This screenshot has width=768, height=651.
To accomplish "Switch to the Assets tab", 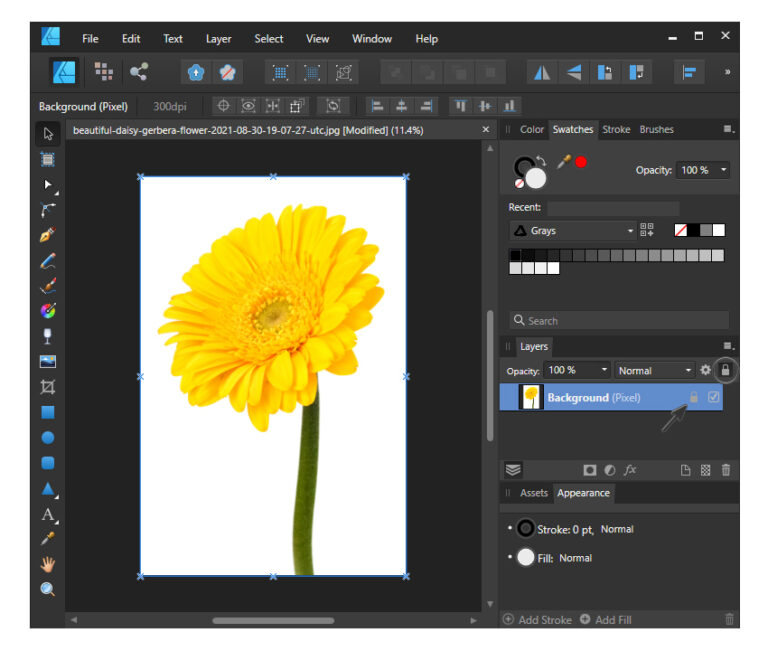I will pos(533,493).
